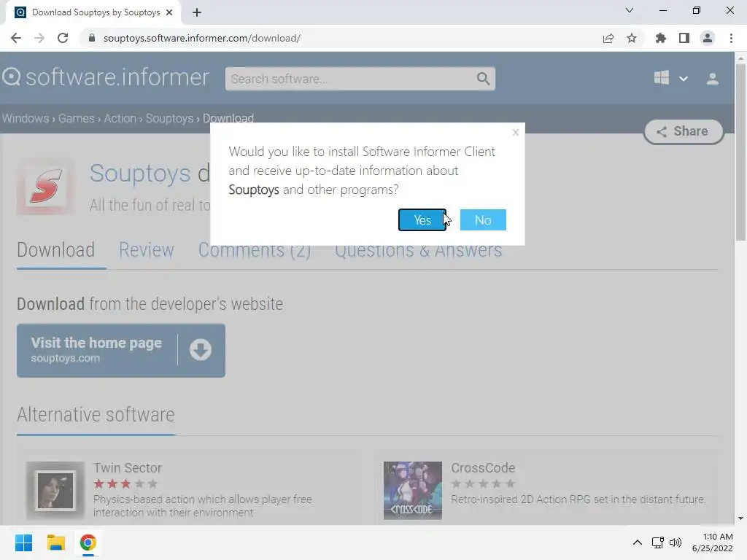Open the Chrome three-dot menu
The width and height of the screenshot is (747, 560).
click(731, 38)
